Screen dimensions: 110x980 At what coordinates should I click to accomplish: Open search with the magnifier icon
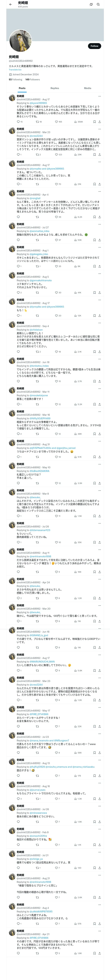pos(98,5)
